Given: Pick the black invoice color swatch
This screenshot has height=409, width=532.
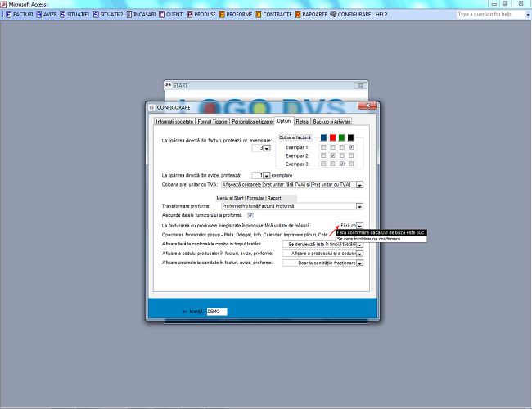Looking at the screenshot, I should (351, 137).
